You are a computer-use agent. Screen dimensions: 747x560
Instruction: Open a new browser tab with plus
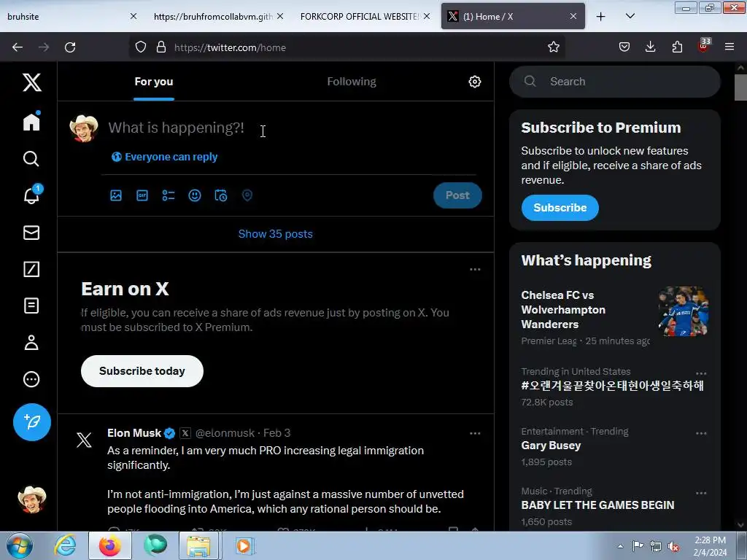[601, 17]
